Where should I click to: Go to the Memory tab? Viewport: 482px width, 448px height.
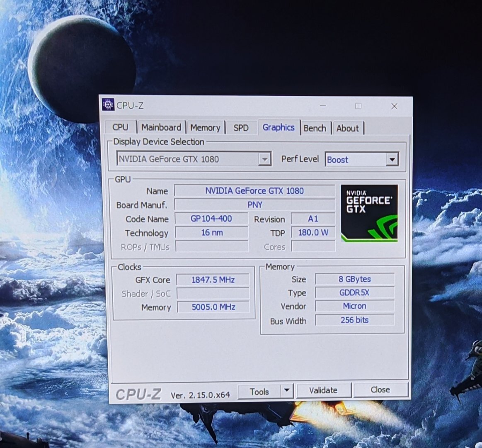pyautogui.click(x=205, y=128)
